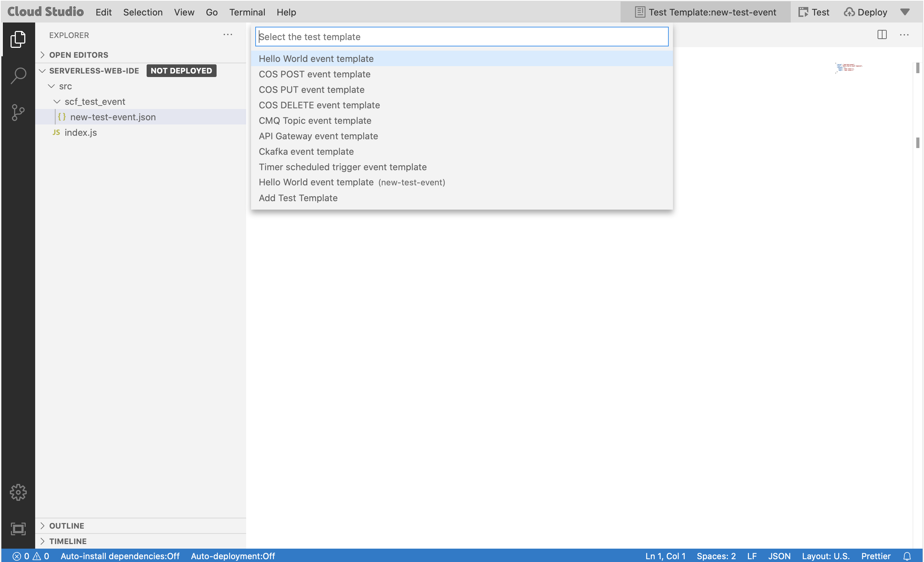Open the Explorer files icon in activity bar
This screenshot has height=562, width=924.
pos(18,39)
